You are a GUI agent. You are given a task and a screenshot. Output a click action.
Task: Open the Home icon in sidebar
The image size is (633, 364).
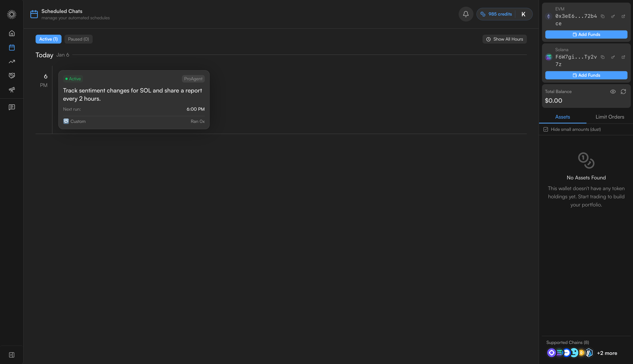click(x=12, y=33)
